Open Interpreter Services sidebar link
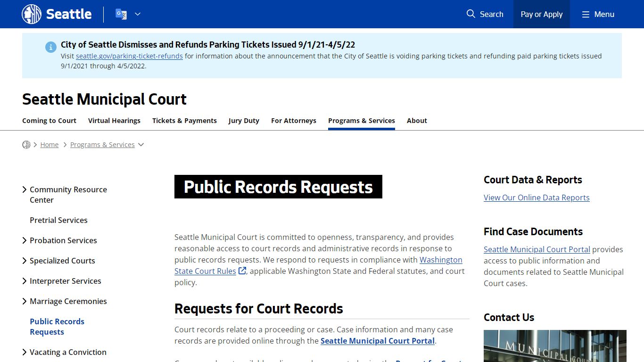Viewport: 644px width, 362px height. click(x=66, y=281)
